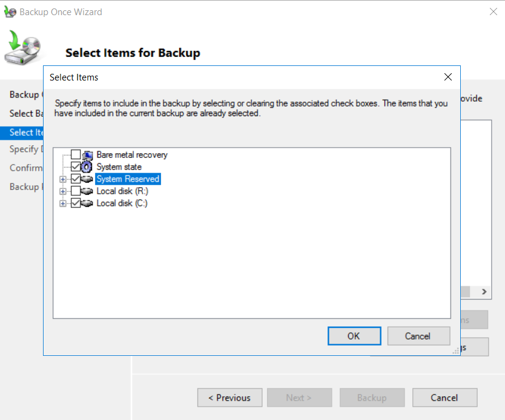The width and height of the screenshot is (505, 420).
Task: Confirm selection with the OK button
Action: pos(354,336)
